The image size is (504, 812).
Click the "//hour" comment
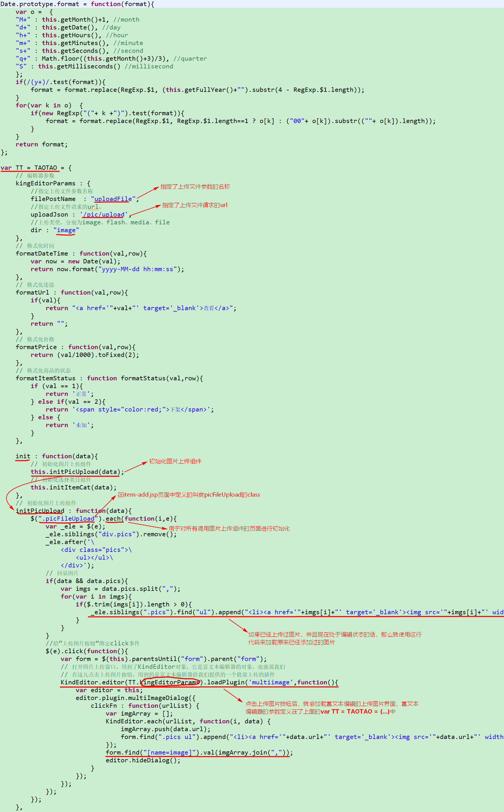(x=117, y=35)
